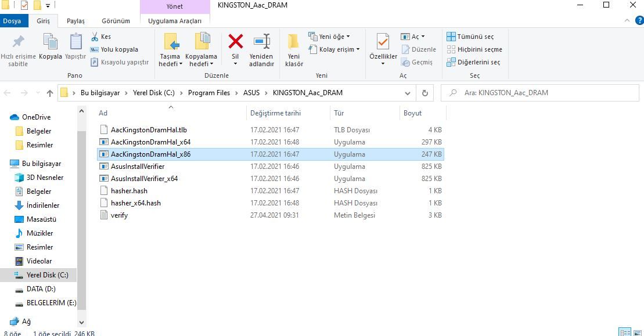The width and height of the screenshot is (644, 336).
Task: Switch to Görünüm ribbon tab
Action: [116, 21]
